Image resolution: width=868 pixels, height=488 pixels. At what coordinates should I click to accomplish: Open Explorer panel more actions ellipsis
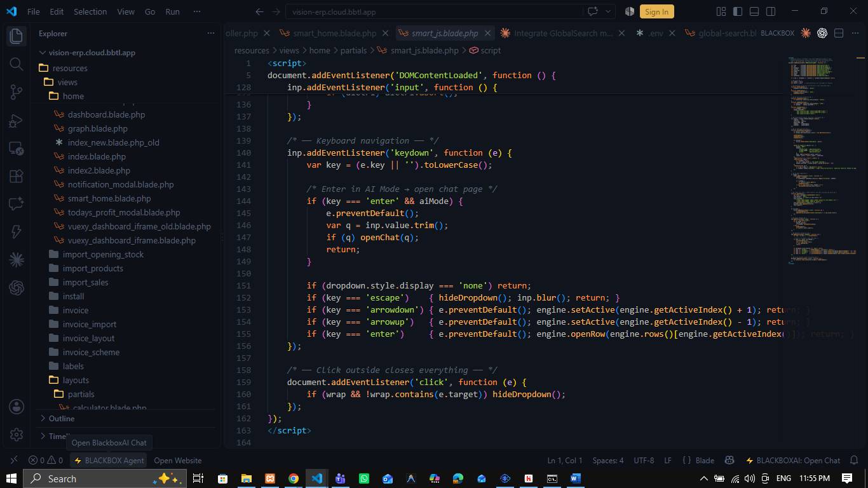211,33
